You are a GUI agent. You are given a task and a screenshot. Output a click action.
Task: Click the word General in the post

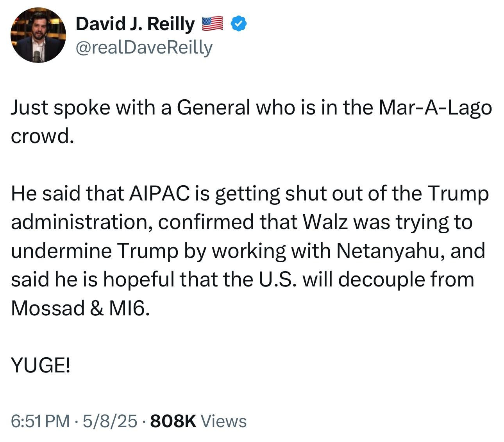click(213, 107)
